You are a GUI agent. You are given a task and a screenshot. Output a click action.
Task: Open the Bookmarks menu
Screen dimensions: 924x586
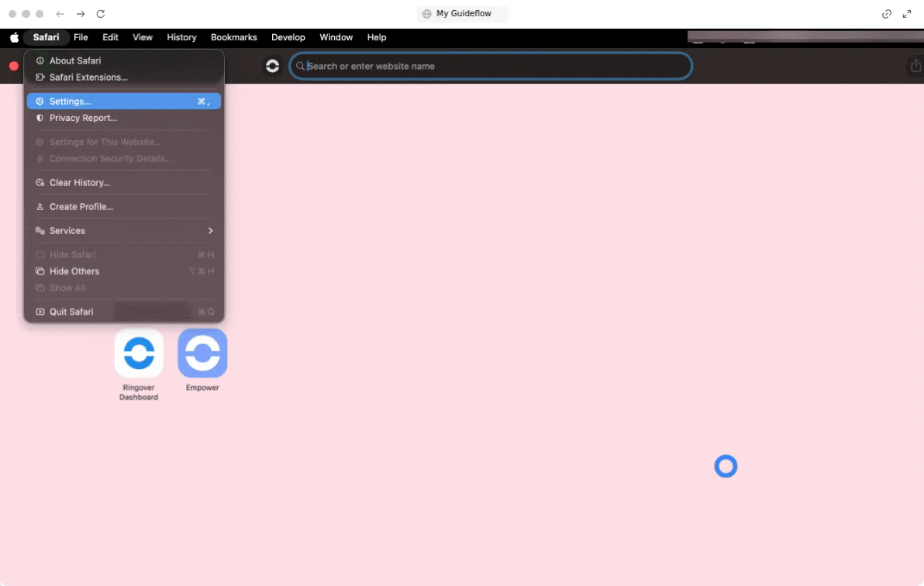(x=233, y=37)
